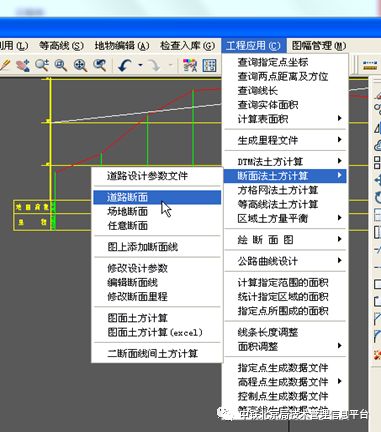
Task: Click the colorful paint palette toolbar icon
Action: (190, 65)
